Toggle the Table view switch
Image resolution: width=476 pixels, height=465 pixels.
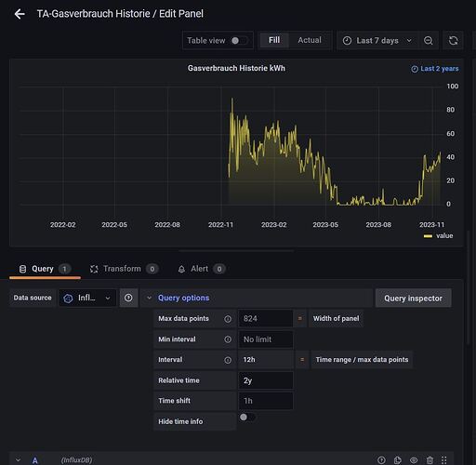pyautogui.click(x=239, y=41)
